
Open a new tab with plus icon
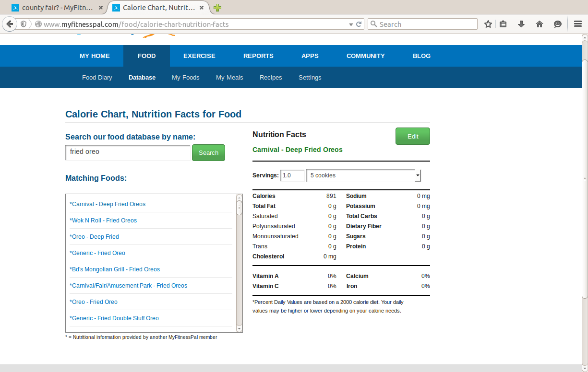[x=217, y=8]
